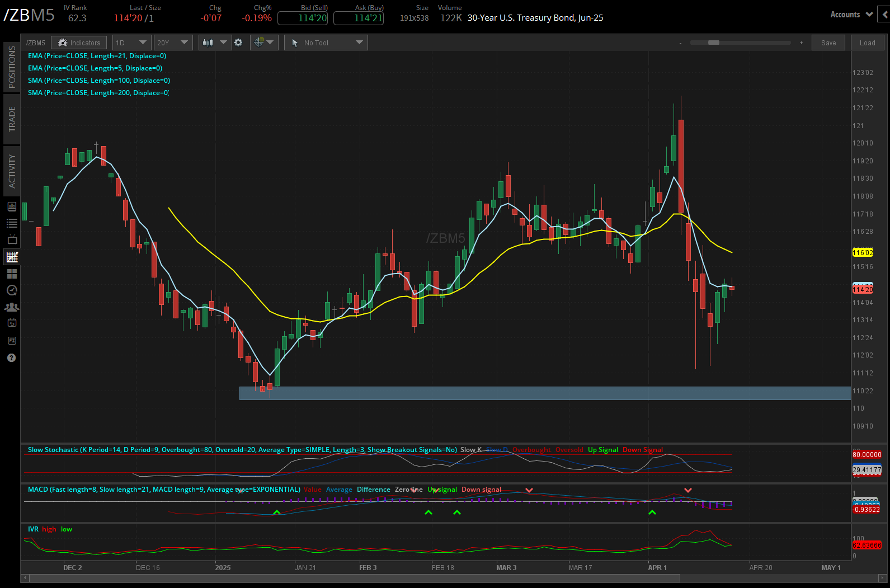890x588 pixels.
Task: Expand the 20Y time range dropdown
Action: (173, 43)
